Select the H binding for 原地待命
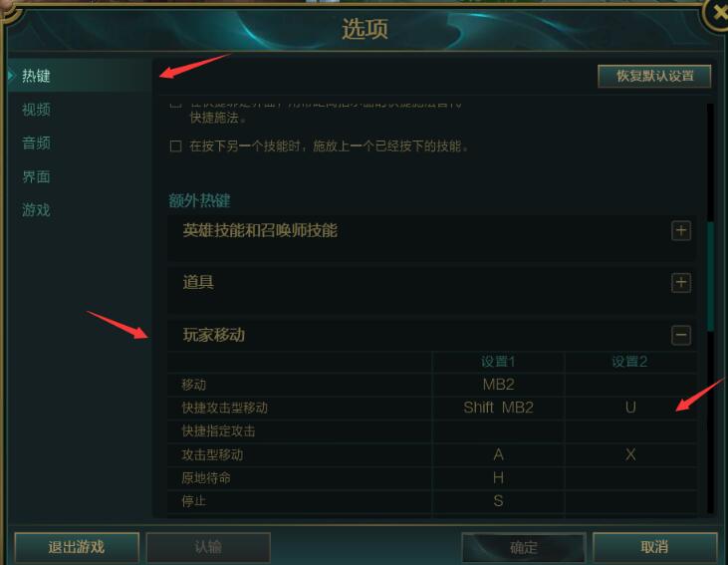728x565 pixels. (x=498, y=477)
